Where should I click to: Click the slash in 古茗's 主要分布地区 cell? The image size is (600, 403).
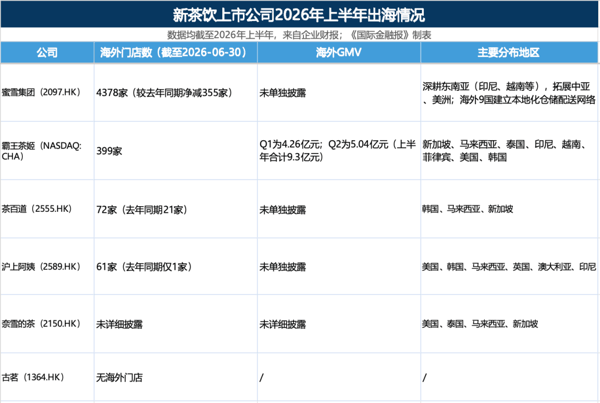click(424, 378)
